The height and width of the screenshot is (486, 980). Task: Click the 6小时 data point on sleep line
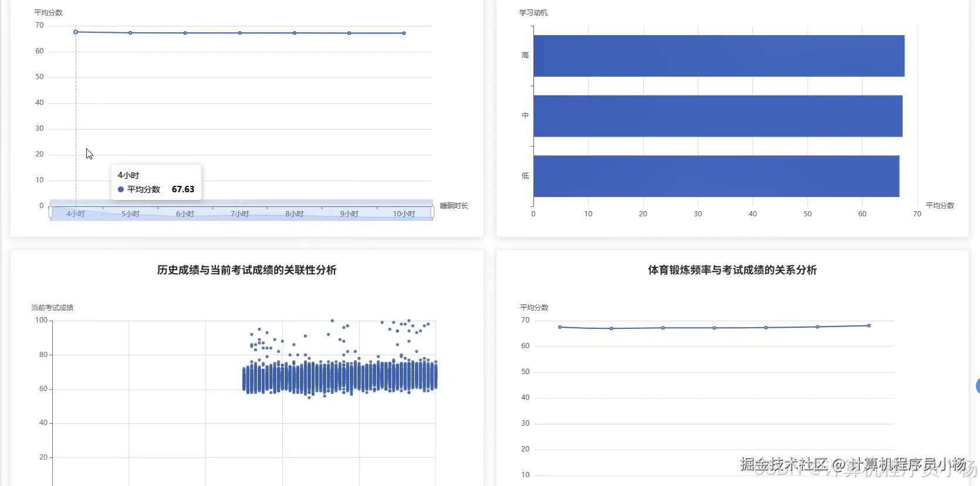185,33
